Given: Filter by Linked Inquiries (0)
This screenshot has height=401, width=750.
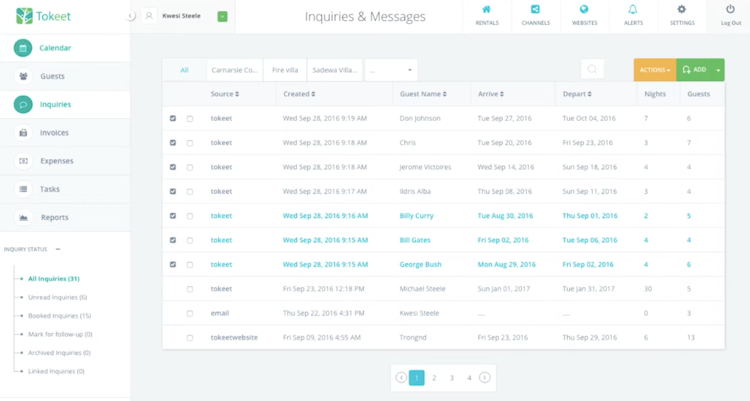Looking at the screenshot, I should click(56, 371).
